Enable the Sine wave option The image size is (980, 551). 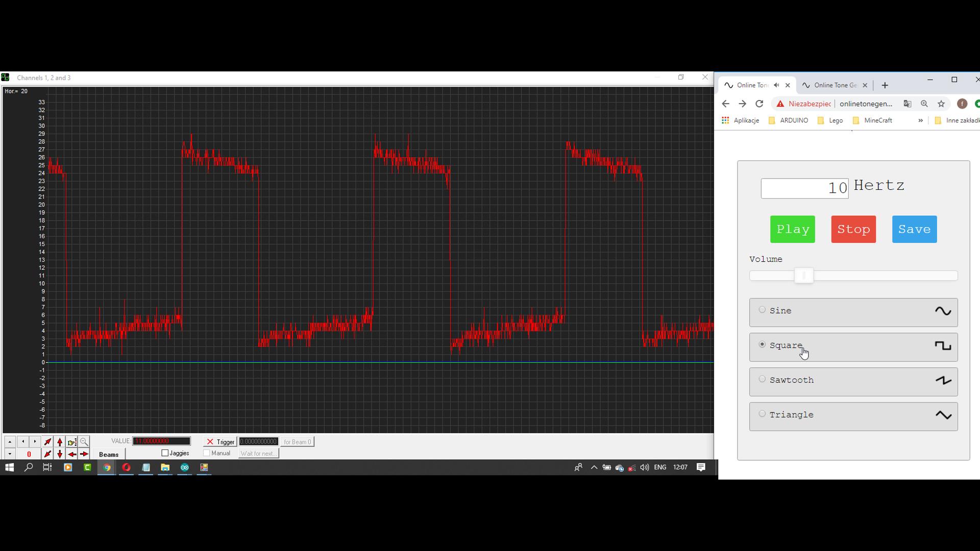(761, 310)
